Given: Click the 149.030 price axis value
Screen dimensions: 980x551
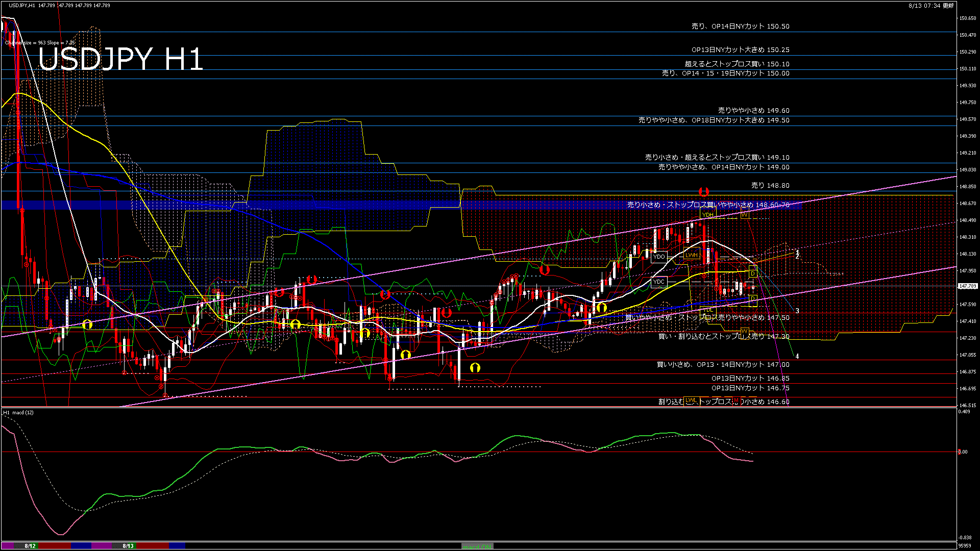Looking at the screenshot, I should point(968,170).
